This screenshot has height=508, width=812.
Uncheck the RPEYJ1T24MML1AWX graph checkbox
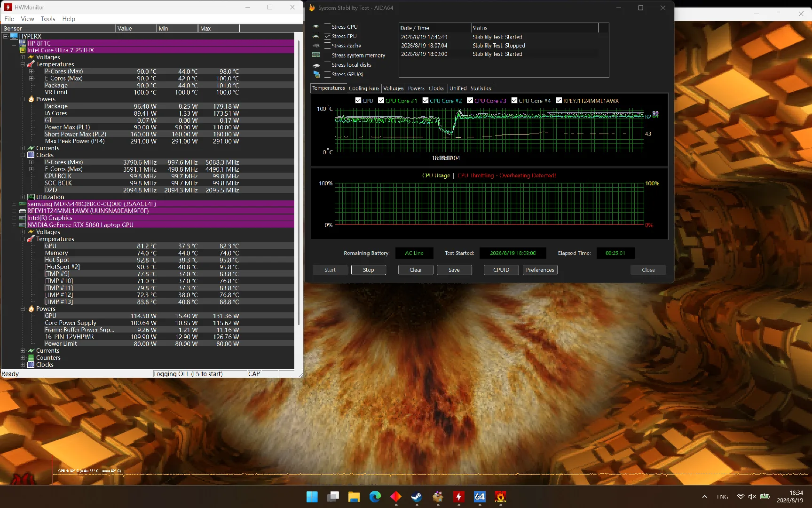click(x=559, y=101)
